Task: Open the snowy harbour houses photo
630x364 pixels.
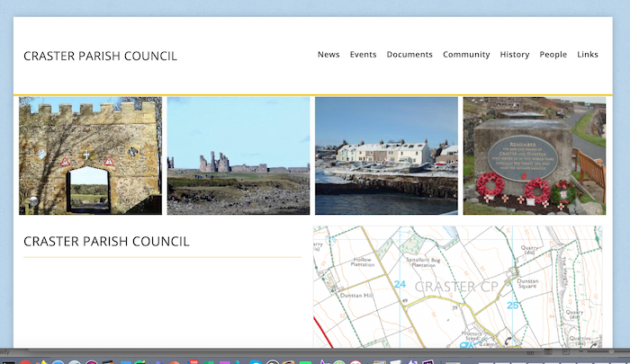Action: coord(386,155)
